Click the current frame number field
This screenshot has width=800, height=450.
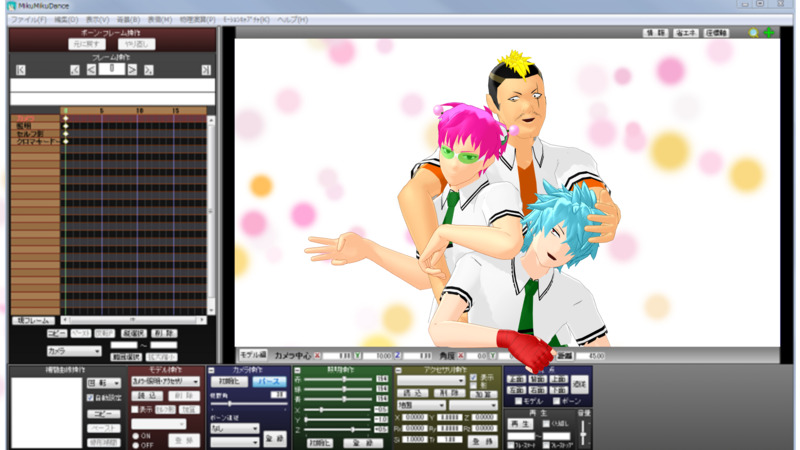click(112, 69)
